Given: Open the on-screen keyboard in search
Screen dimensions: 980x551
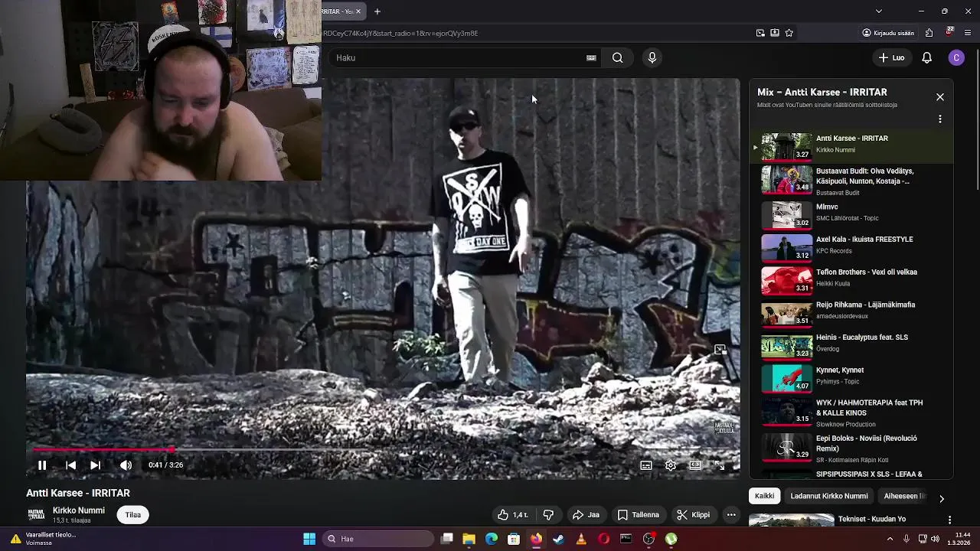Looking at the screenshot, I should tap(591, 57).
